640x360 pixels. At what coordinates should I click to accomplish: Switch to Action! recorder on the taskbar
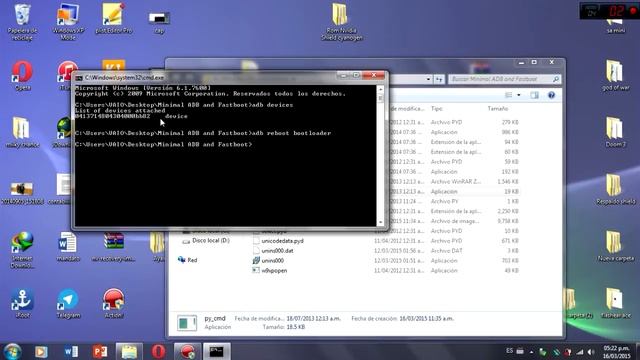187,351
